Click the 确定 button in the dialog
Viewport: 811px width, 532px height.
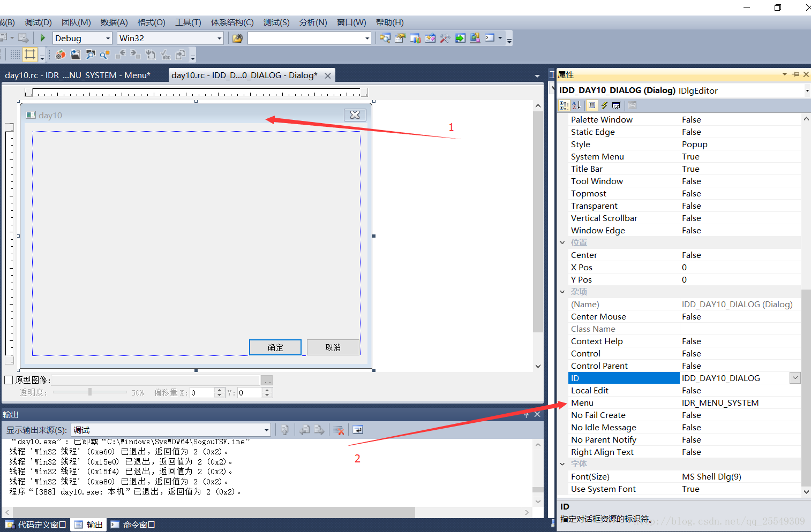(x=275, y=347)
